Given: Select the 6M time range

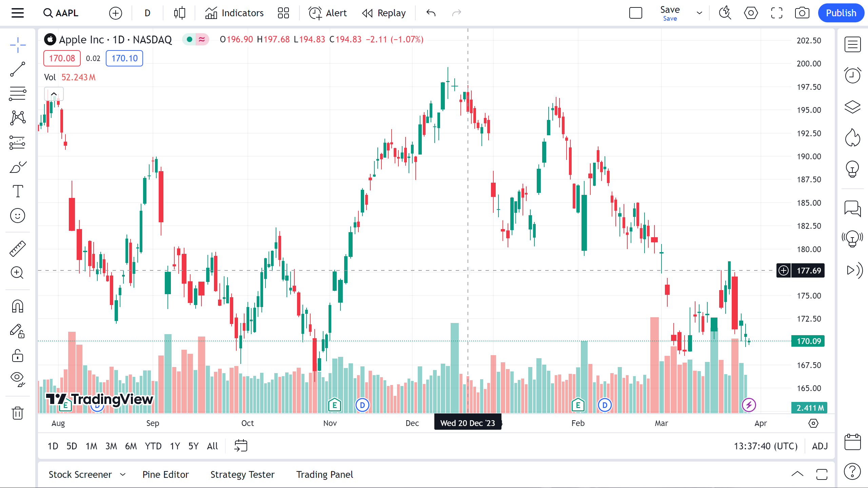Looking at the screenshot, I should 131,446.
